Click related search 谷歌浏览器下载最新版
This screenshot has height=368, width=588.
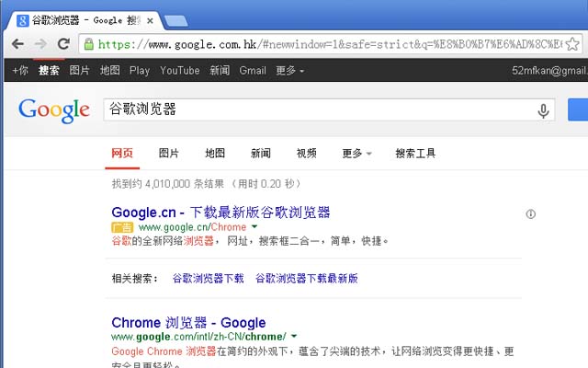pos(307,278)
